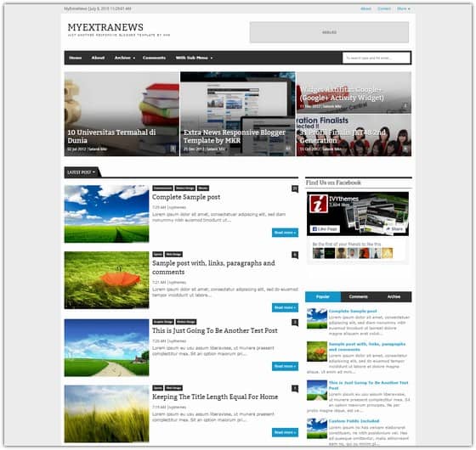Click the blue sky field thumbnail of Complete Sample post
The height and width of the screenshot is (450, 476).
106,214
